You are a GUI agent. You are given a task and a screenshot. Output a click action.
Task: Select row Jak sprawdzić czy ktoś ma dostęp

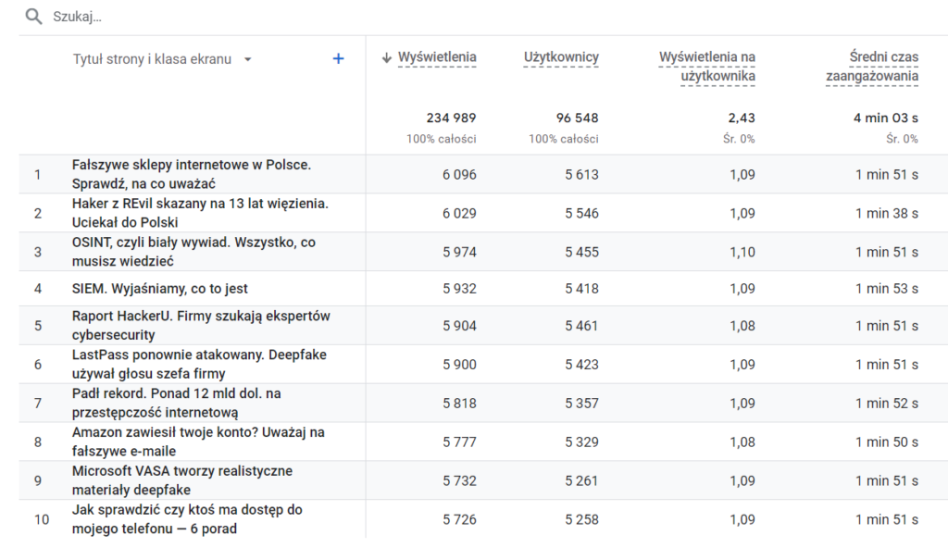click(483, 519)
